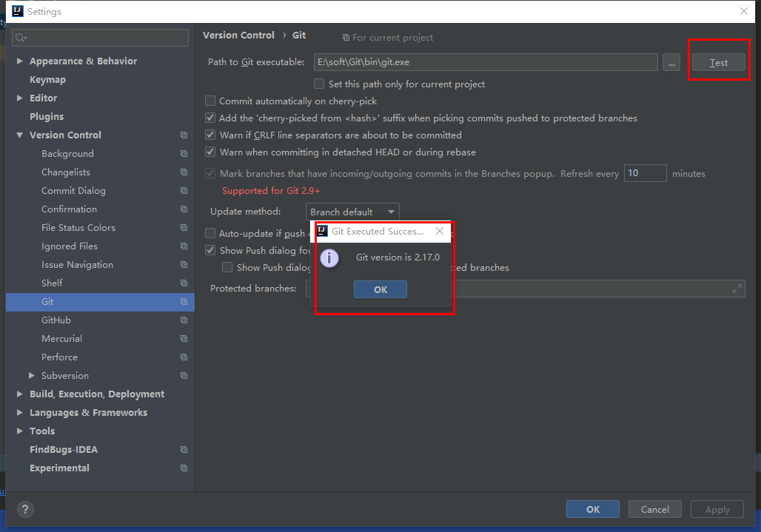The height and width of the screenshot is (532, 761).
Task: Check the nested 'Show Push dialog' checkbox
Action: (227, 267)
